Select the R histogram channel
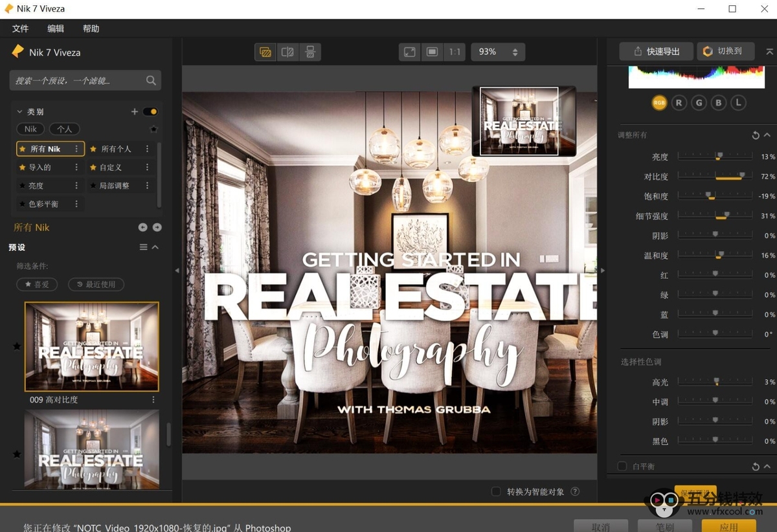 click(679, 102)
